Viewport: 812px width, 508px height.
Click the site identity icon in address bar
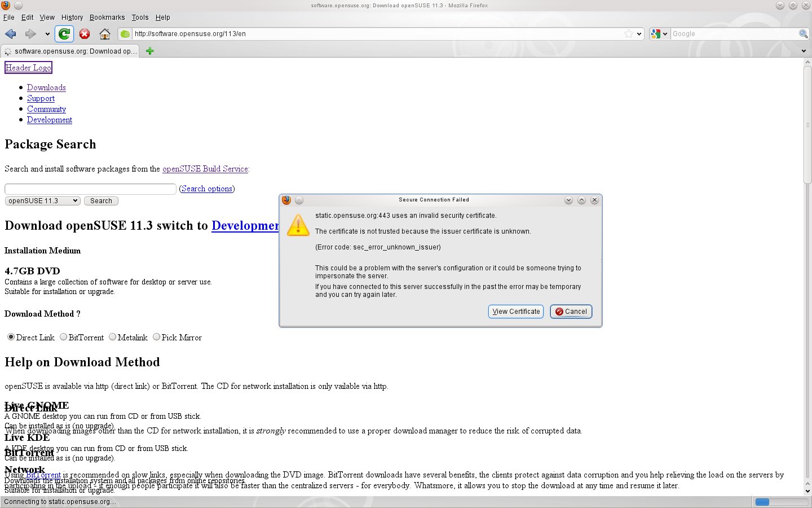click(x=125, y=34)
